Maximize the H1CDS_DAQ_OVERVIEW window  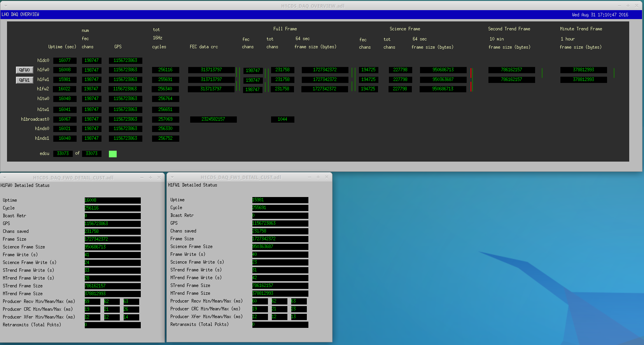point(628,6)
